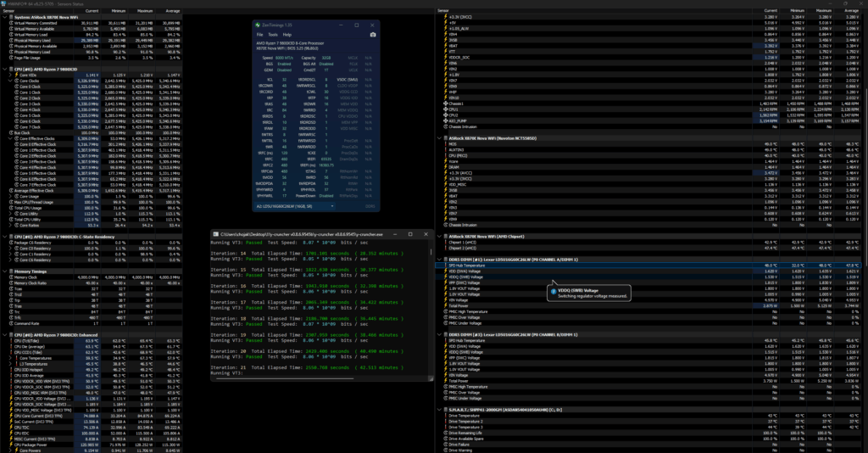Click the ZenTimings app icon in its title bar
The height and width of the screenshot is (453, 868).
258,25
